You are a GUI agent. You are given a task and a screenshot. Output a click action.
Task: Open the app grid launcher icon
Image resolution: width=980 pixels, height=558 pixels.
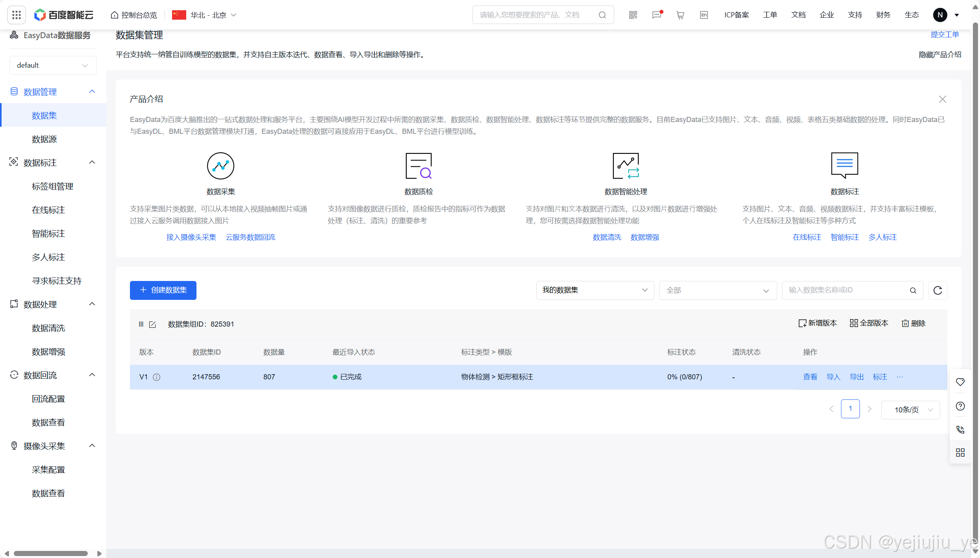pos(16,15)
